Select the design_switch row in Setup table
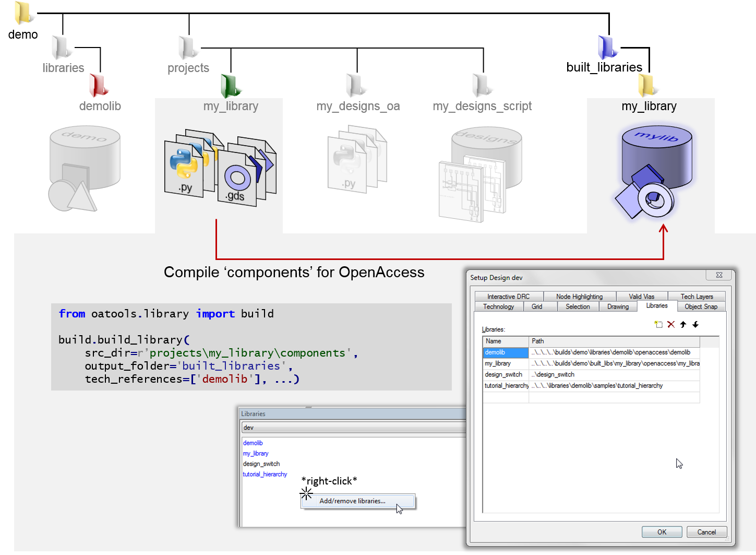This screenshot has height=555, width=756. (x=504, y=375)
